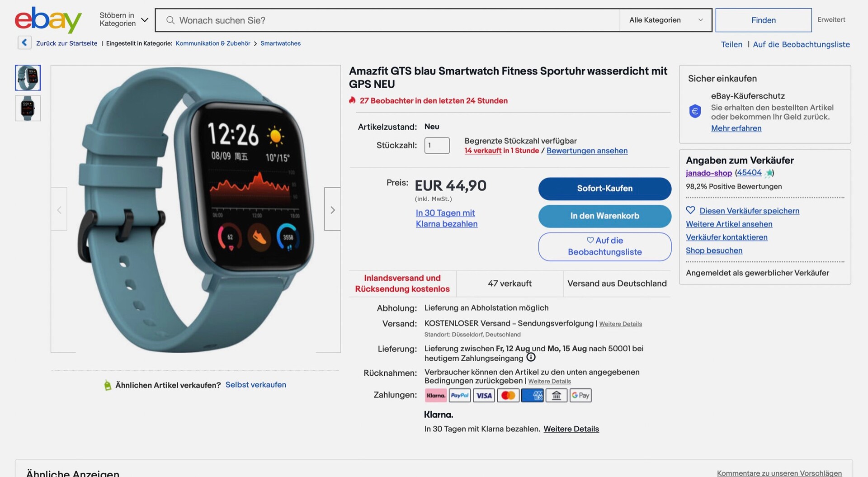Click the PayPal payment icon

[x=459, y=396]
